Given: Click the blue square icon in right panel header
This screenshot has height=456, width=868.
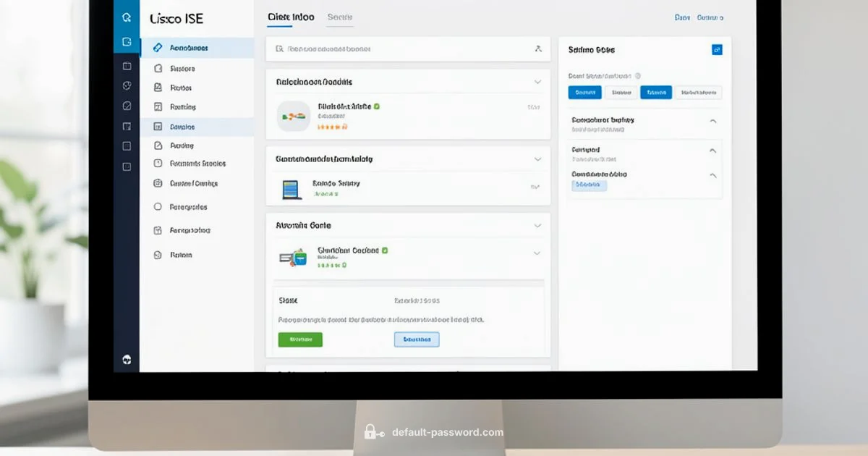Looking at the screenshot, I should click(x=716, y=49).
